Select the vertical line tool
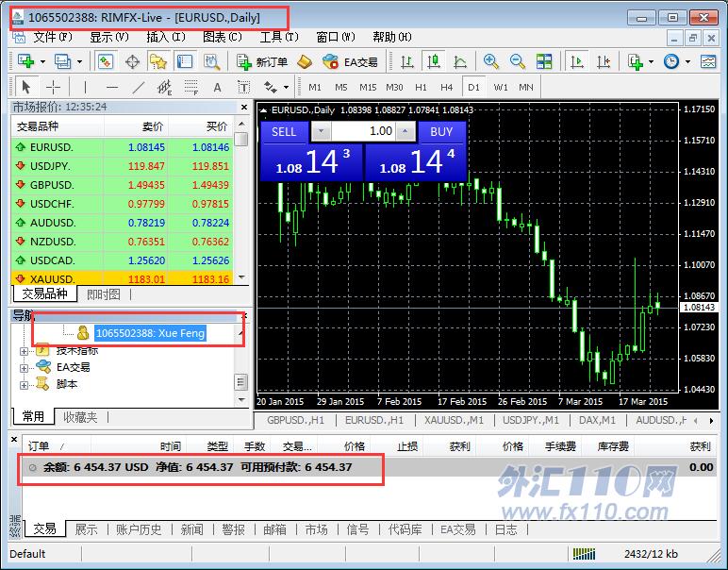Viewport: 728px width, 570px height. 85,87
